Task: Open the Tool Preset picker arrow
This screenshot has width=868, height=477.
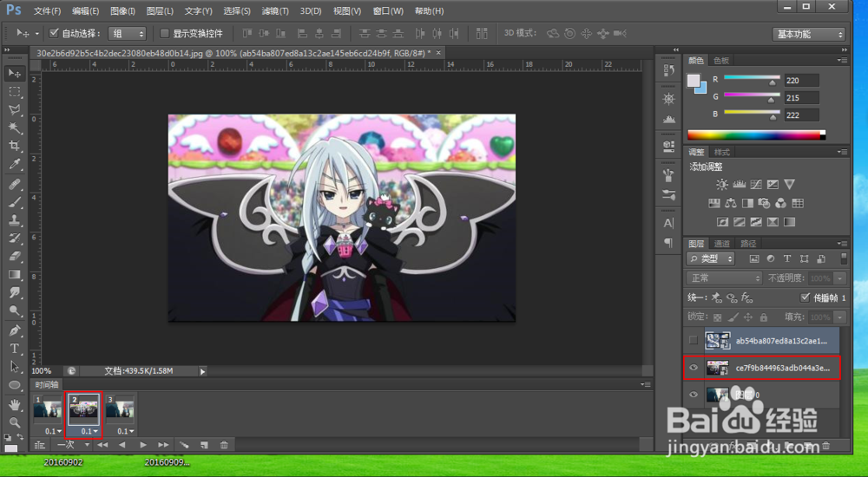Action: pyautogui.click(x=37, y=34)
